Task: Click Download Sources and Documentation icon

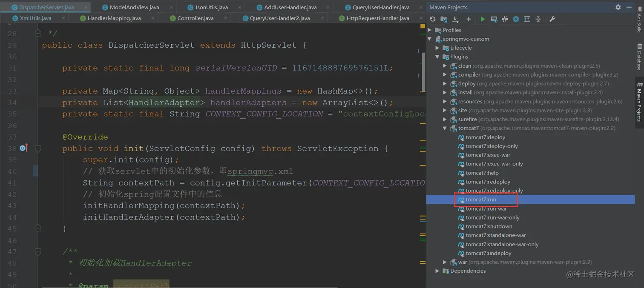Action: click(x=455, y=19)
